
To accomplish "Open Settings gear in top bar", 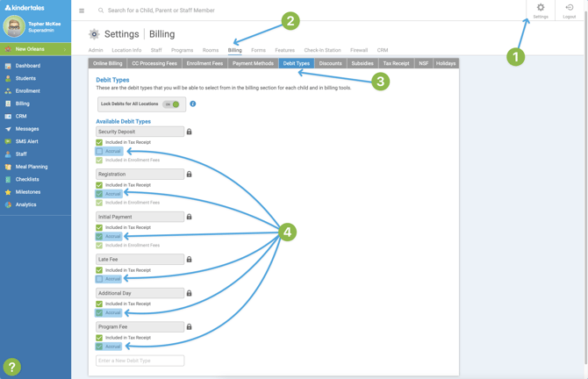I will 540,10.
